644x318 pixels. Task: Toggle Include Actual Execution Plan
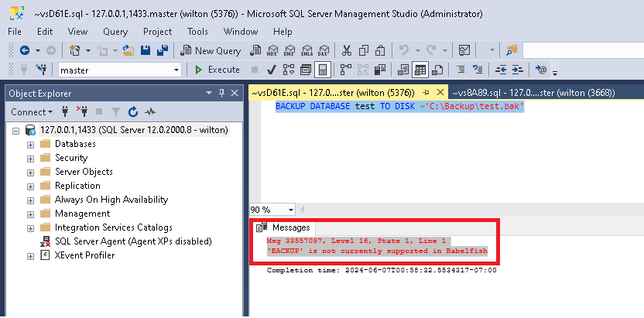pos(346,70)
